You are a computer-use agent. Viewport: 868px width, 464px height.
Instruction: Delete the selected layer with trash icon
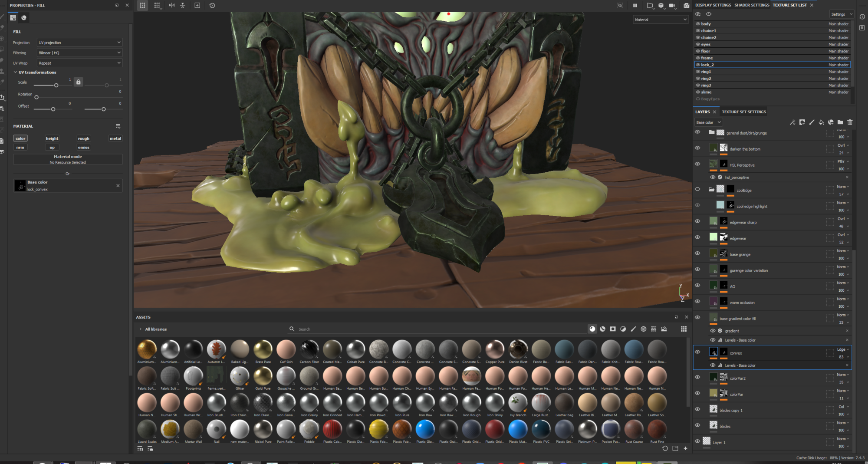[x=850, y=122]
